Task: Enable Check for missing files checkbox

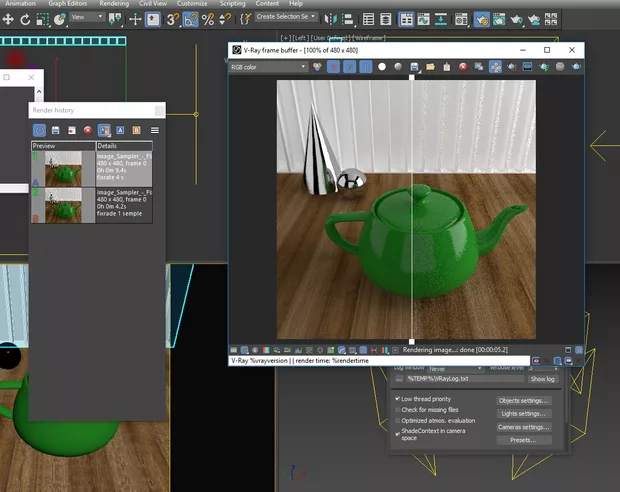Action: (x=398, y=410)
